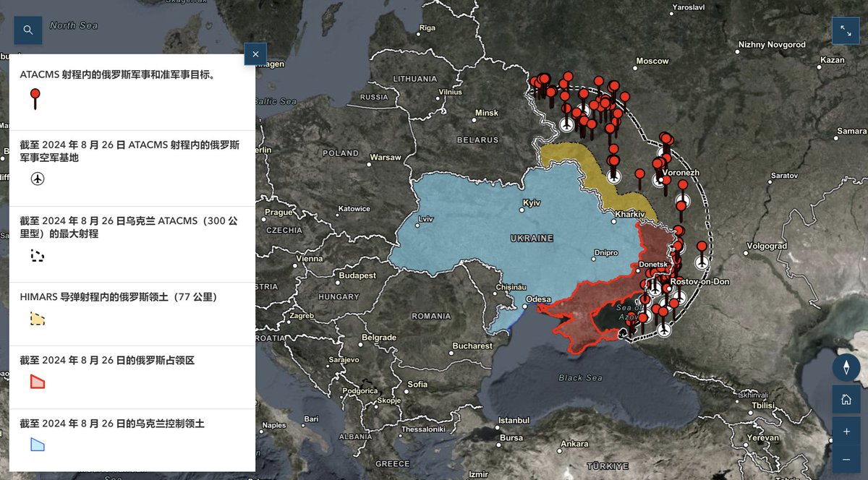This screenshot has height=480, width=868.
Task: Click the Minsk city label
Action: (x=487, y=113)
